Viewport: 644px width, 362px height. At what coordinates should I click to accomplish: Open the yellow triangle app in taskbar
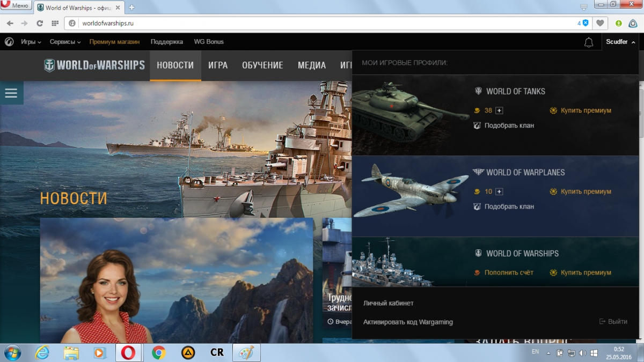coord(188,352)
